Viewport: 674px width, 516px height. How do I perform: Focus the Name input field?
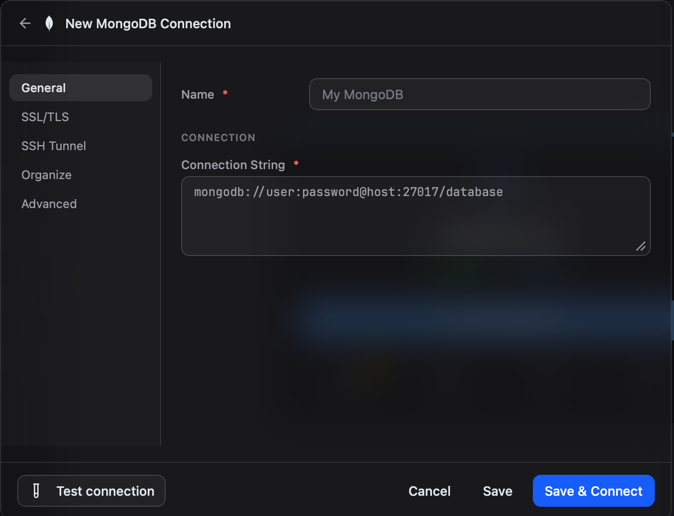(480, 94)
